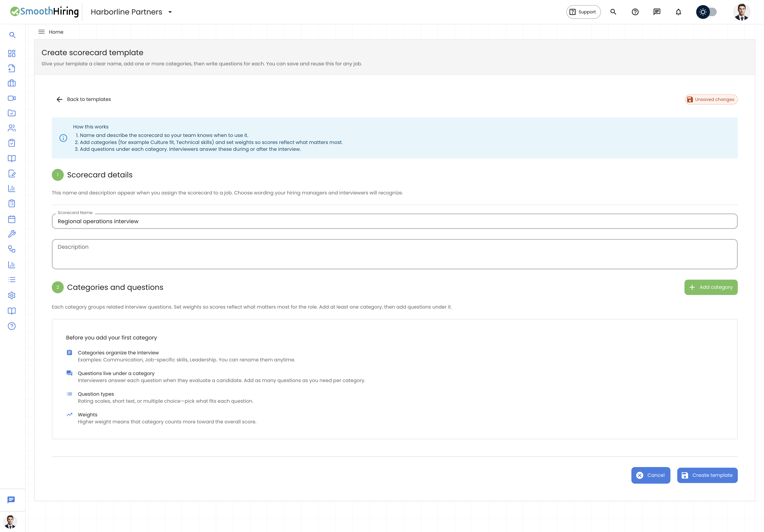Open the calendar icon in sidebar
Image resolution: width=764 pixels, height=532 pixels.
click(12, 219)
